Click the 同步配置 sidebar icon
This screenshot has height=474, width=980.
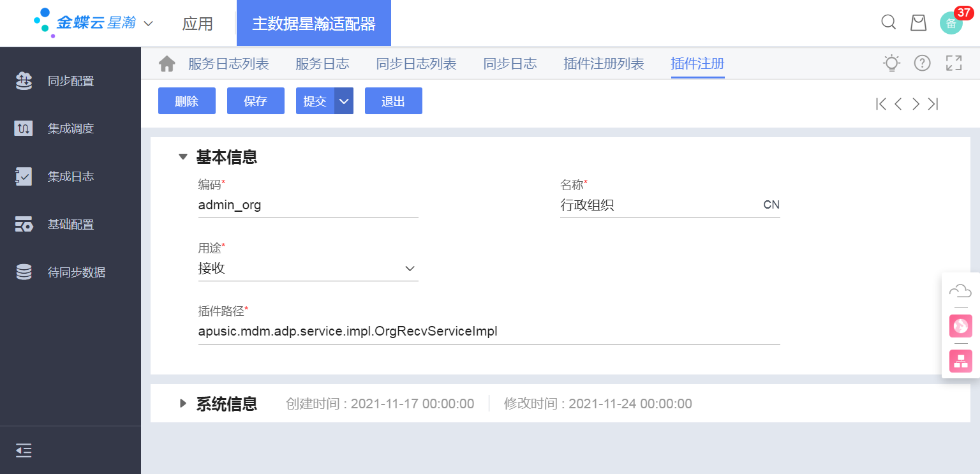coord(24,81)
